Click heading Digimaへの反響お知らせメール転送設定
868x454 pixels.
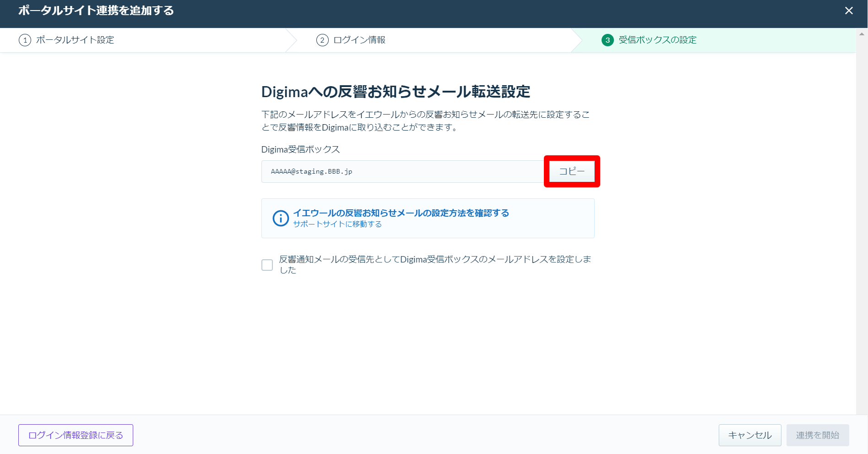coord(396,92)
